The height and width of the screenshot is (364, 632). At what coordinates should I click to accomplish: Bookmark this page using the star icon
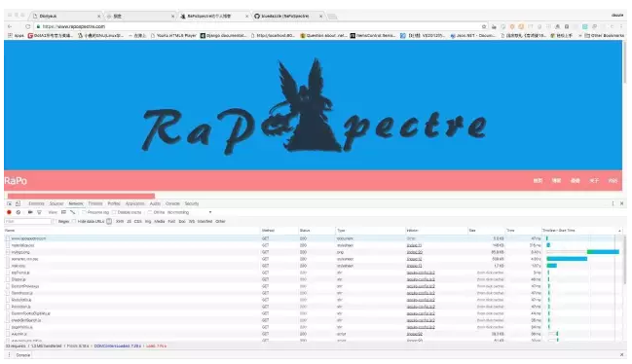(x=484, y=26)
